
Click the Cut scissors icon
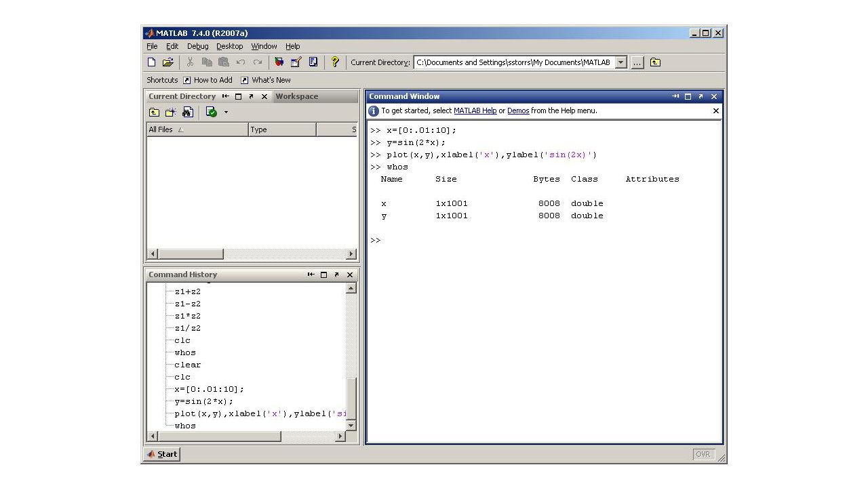(190, 62)
